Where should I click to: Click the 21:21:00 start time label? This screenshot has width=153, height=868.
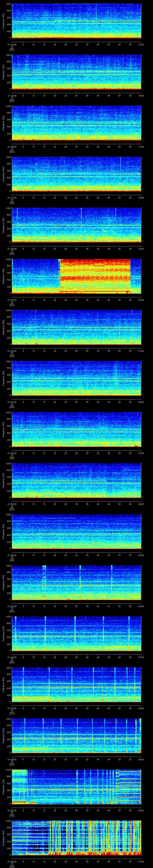coord(12,402)
